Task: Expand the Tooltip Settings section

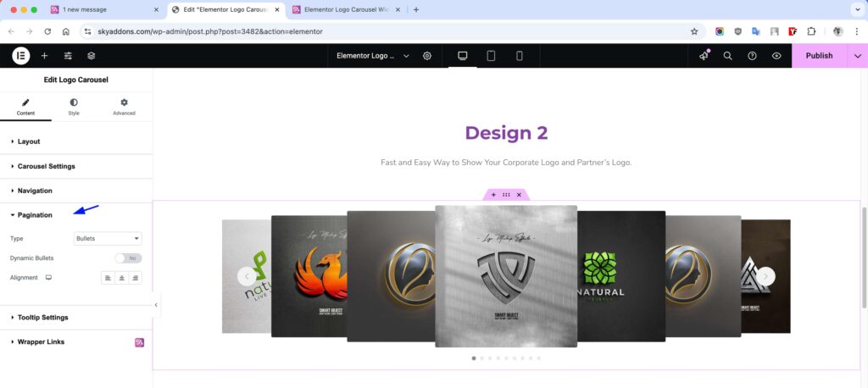Action: pos(75,317)
